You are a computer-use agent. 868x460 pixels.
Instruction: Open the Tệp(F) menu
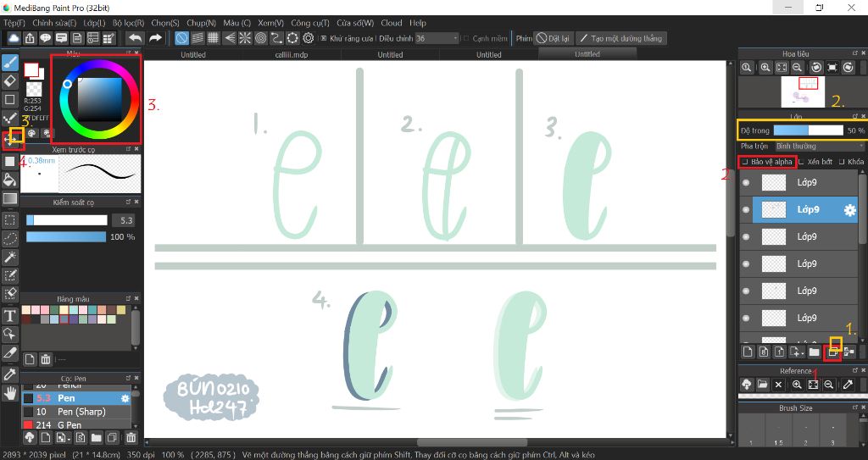[14, 23]
